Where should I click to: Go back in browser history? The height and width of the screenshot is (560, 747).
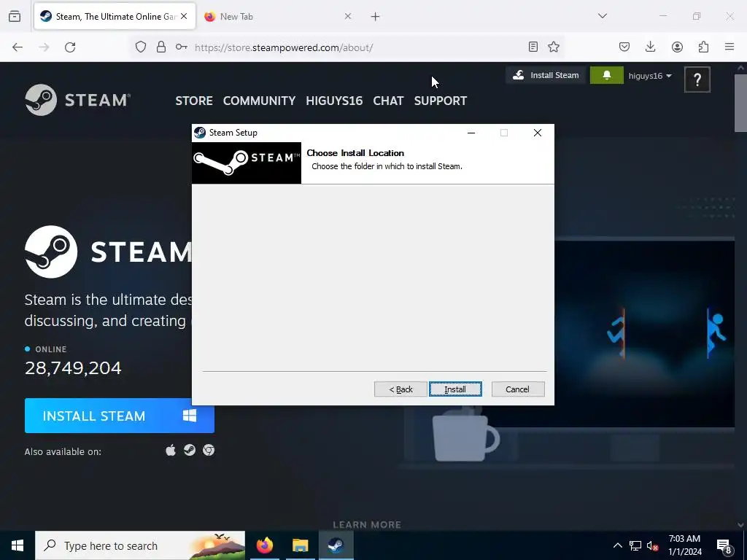coord(18,47)
